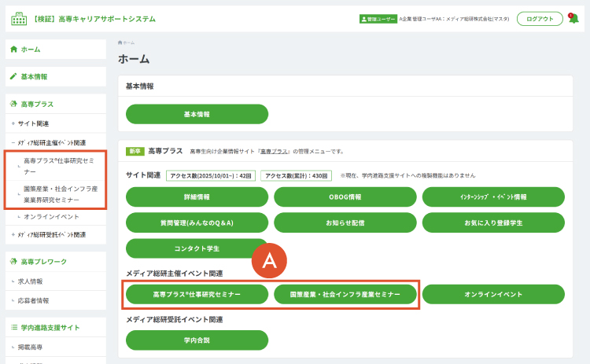590x364 pixels.
Task: Click the green 詳細情報 button
Action: coord(197,197)
